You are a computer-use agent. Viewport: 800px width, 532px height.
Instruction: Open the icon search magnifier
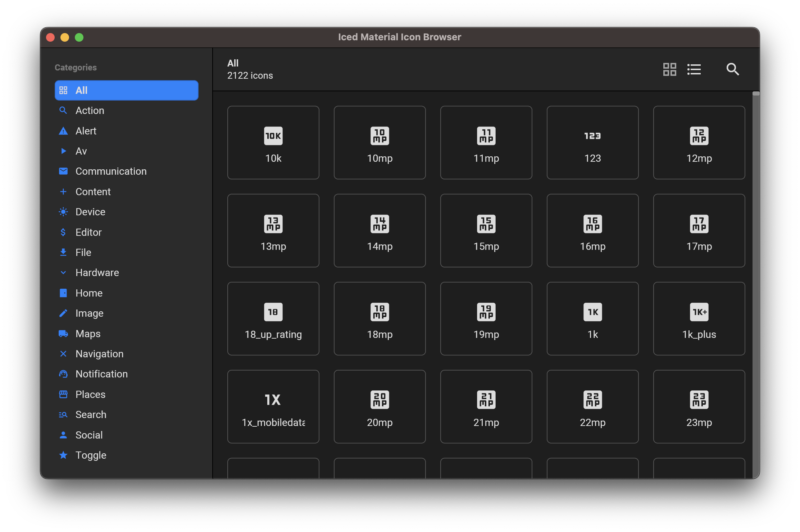(732, 69)
